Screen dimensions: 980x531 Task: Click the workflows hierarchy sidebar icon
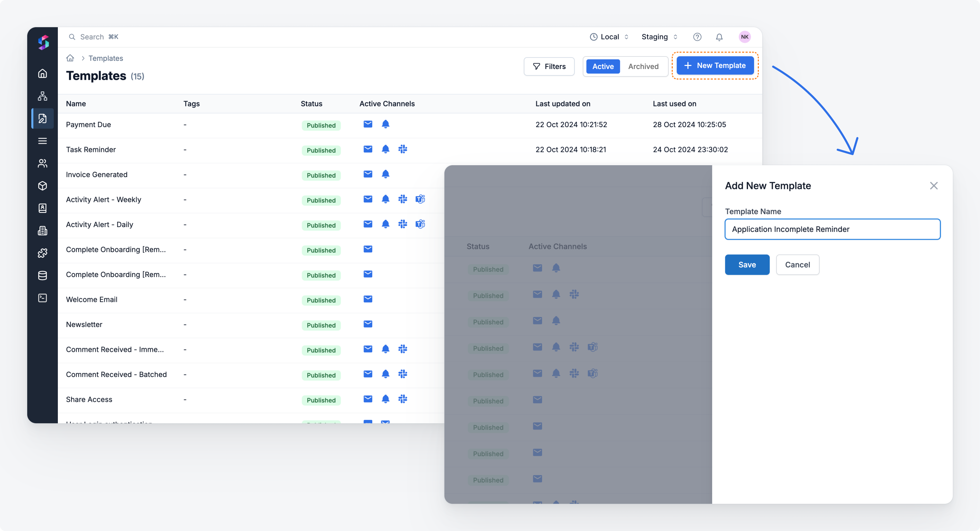[43, 96]
